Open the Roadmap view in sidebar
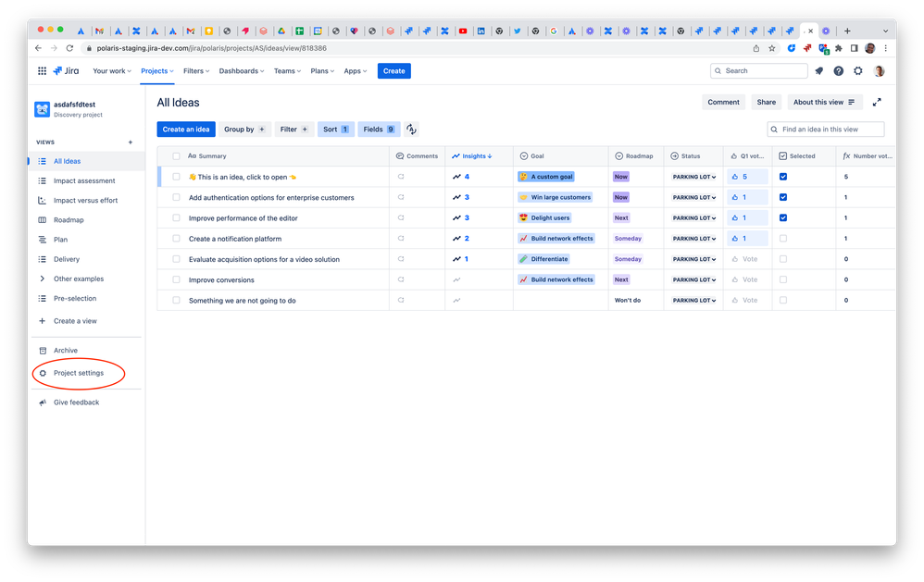The height and width of the screenshot is (582, 924). (x=69, y=219)
